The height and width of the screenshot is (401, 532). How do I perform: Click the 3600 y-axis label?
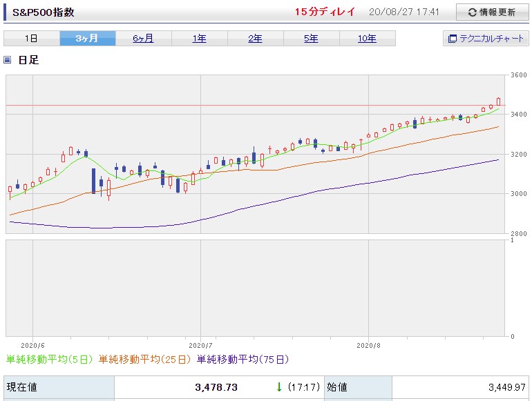tap(519, 75)
